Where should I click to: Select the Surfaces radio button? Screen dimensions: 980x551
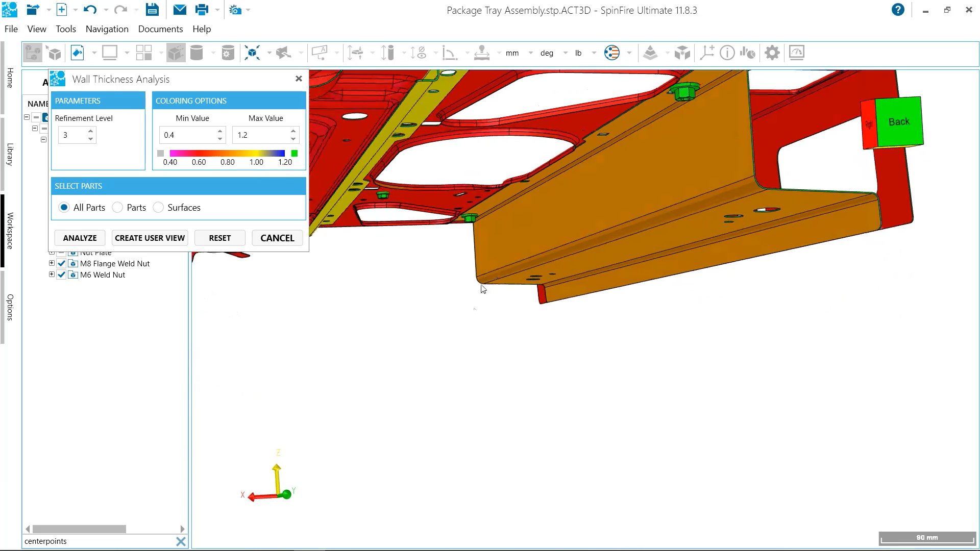pos(158,207)
